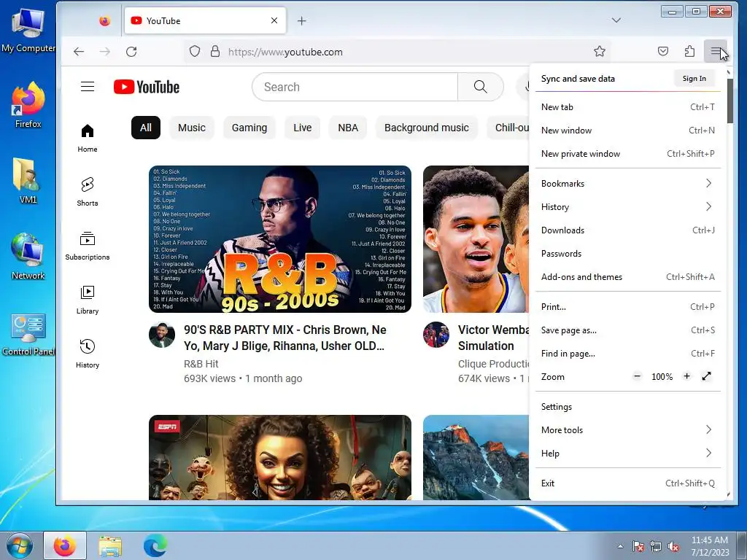Screen dimensions: 747x560
Task: Open the YouTube guide hamburger menu
Action: (88, 87)
